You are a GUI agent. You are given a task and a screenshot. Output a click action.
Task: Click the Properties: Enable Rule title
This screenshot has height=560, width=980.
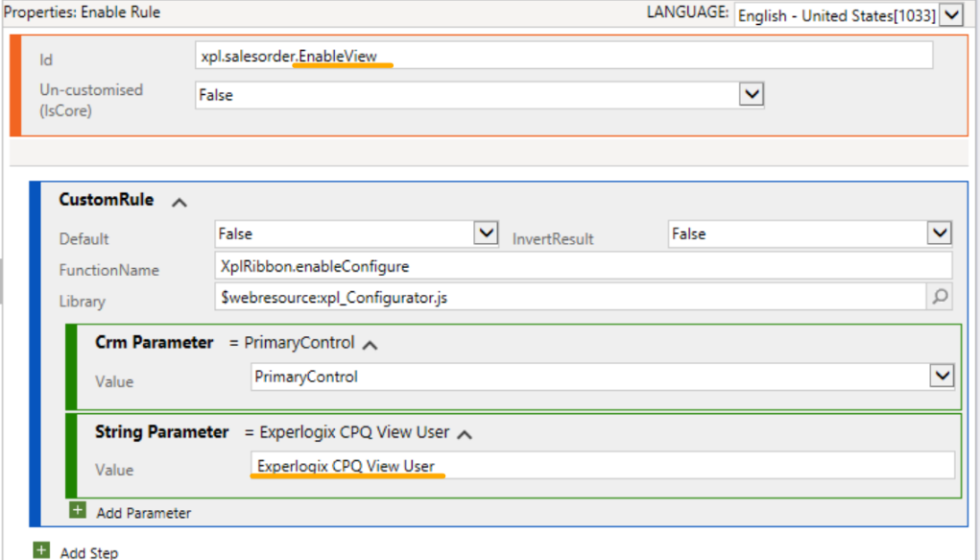[83, 12]
